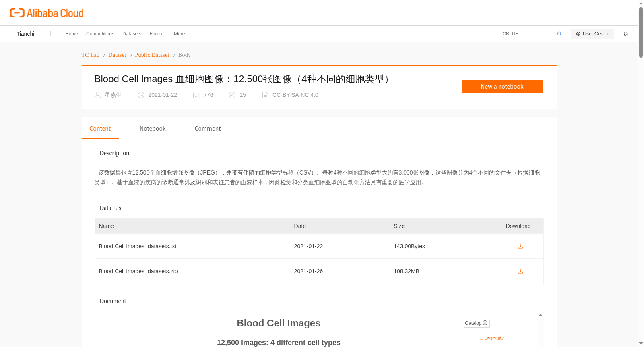Click the Tianchi brand link

click(x=25, y=34)
